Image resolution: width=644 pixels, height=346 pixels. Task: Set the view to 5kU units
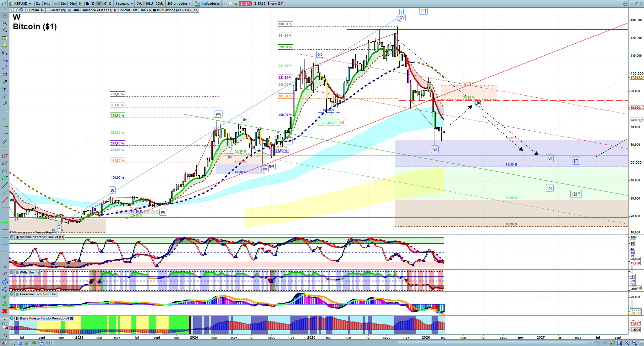click(x=139, y=4)
